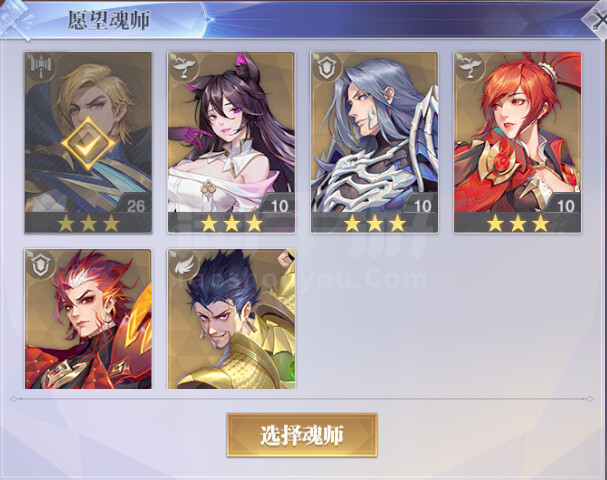Click the attack-class icon on blond hero card
This screenshot has height=480, width=607.
pos(40,67)
